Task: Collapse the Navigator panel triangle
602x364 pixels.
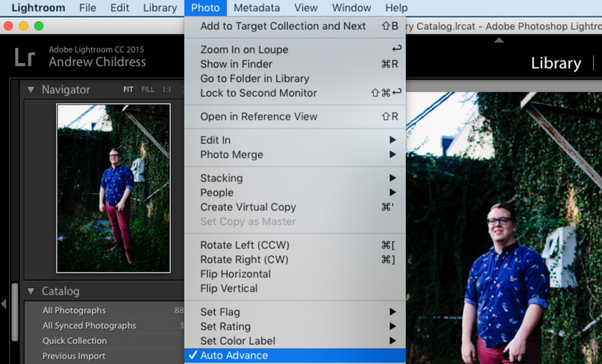Action: click(x=31, y=90)
